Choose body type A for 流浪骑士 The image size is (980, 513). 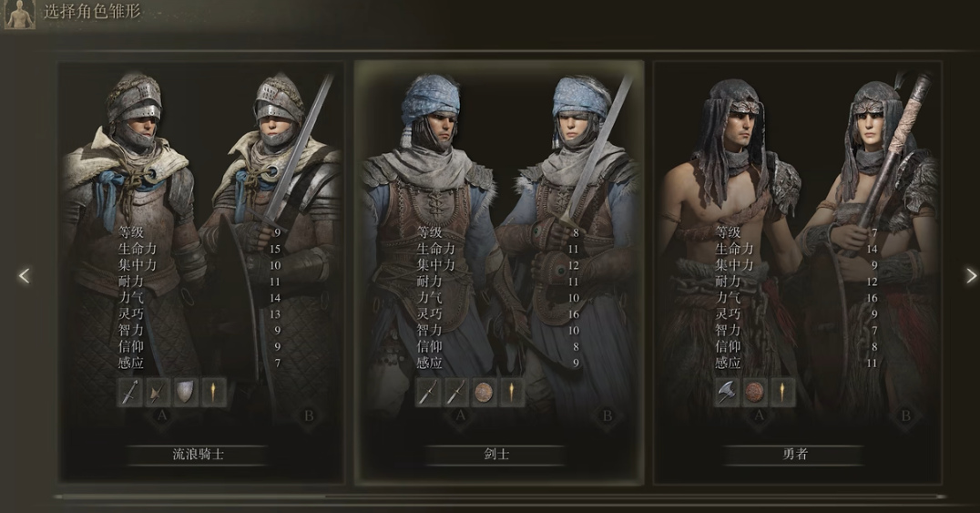coord(162,416)
